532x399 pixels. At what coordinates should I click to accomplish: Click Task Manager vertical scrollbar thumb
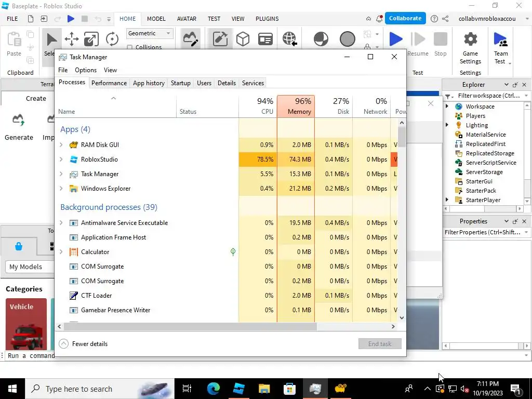tap(402, 137)
